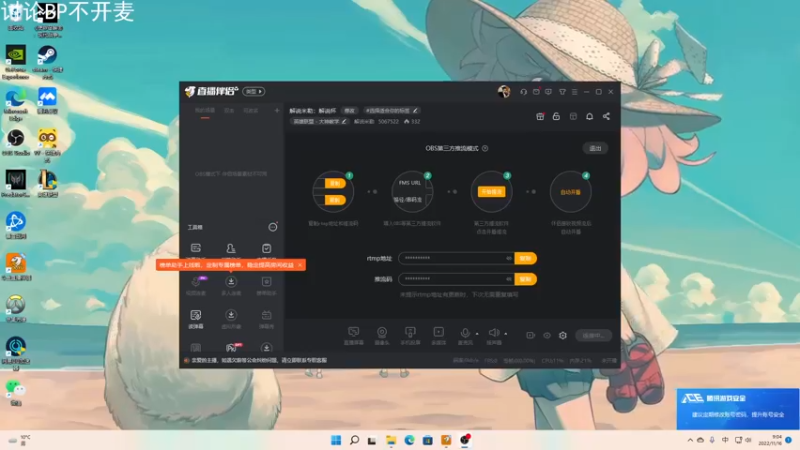Viewport: 800px width, 450px height.
Task: Open the gift box icon with red dot
Action: [540, 116]
